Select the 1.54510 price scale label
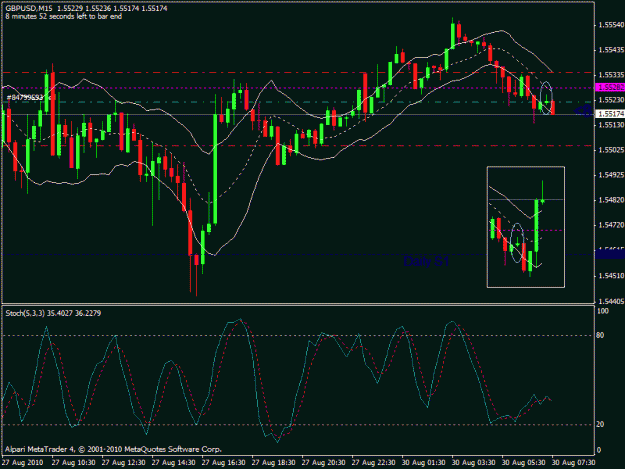625x469 pixels. click(x=611, y=275)
